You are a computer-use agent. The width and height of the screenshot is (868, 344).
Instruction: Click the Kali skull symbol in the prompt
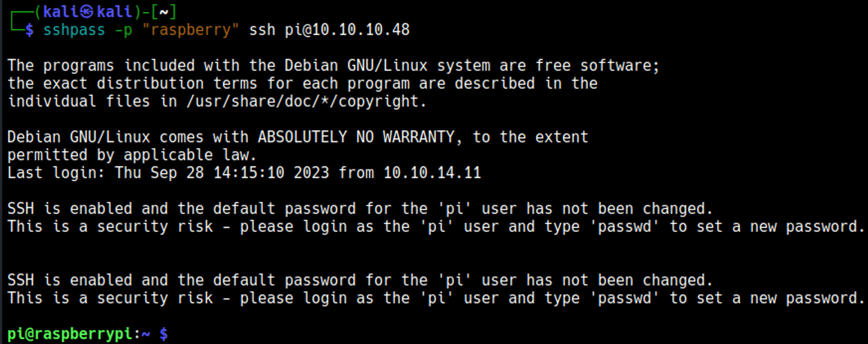(86, 12)
